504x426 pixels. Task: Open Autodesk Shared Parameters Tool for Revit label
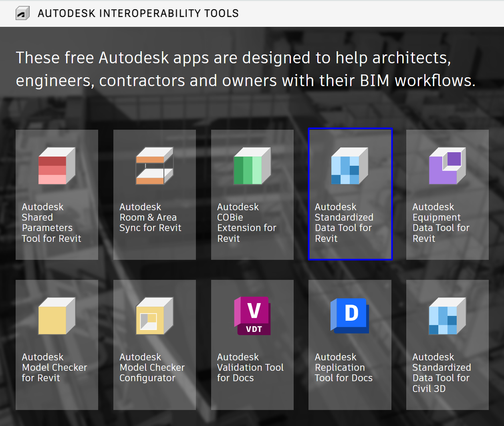click(x=52, y=223)
